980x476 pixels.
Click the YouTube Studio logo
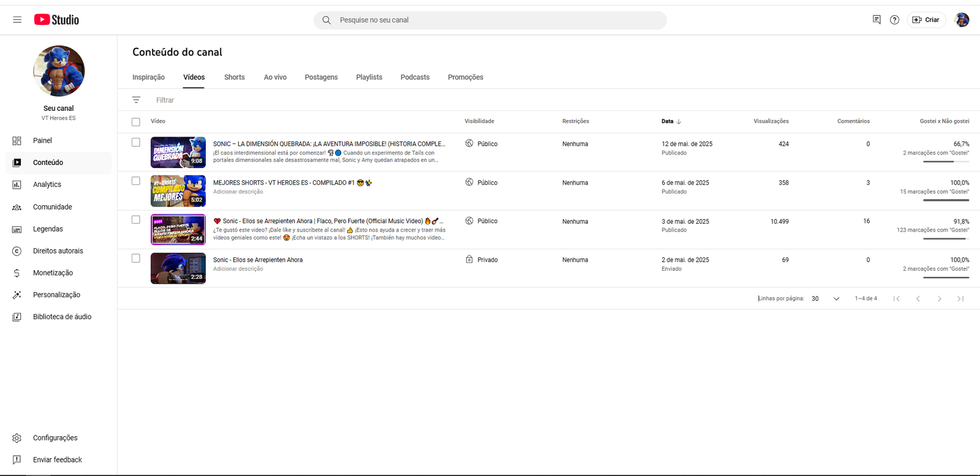[56, 20]
